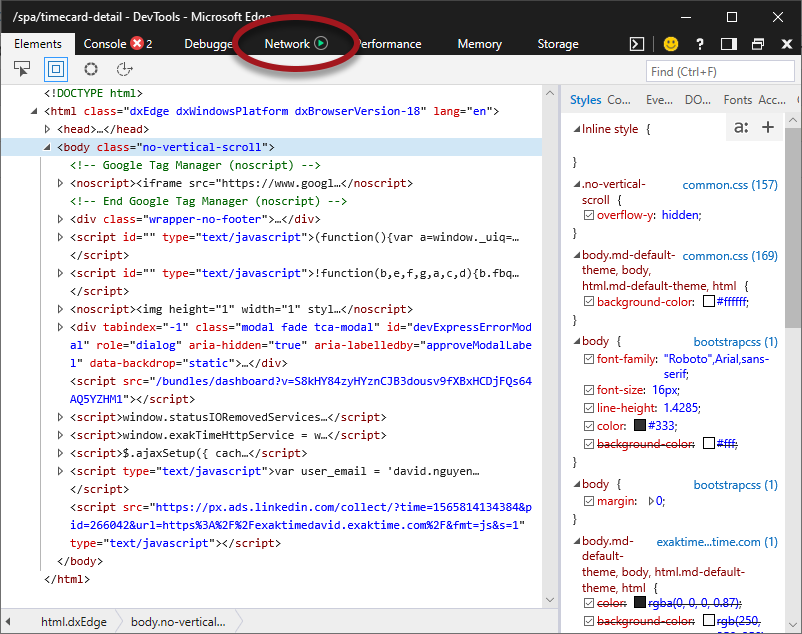802x634 pixels.
Task: Open the rgba(0, 0, 0, 0.87) color swatch
Action: pos(640,602)
